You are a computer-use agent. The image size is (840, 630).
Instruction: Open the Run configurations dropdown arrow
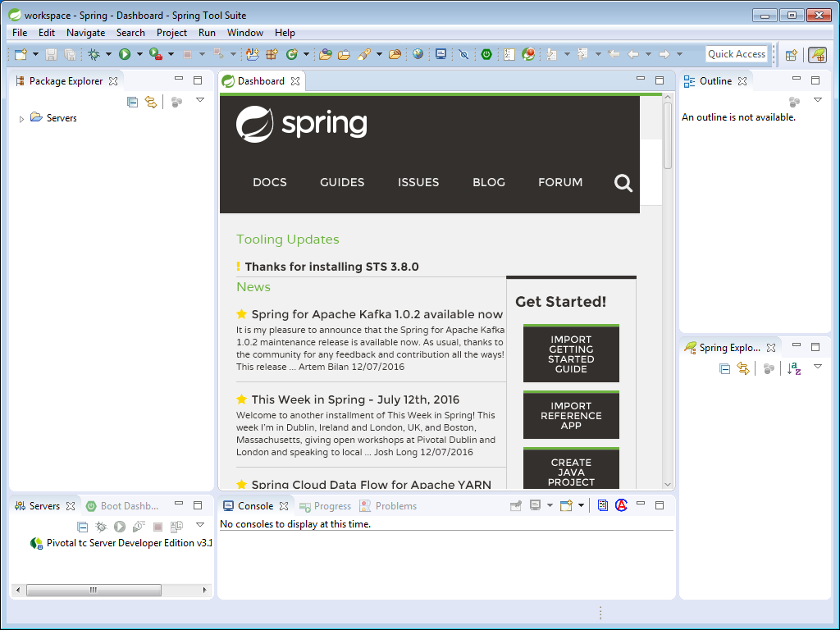[139, 54]
